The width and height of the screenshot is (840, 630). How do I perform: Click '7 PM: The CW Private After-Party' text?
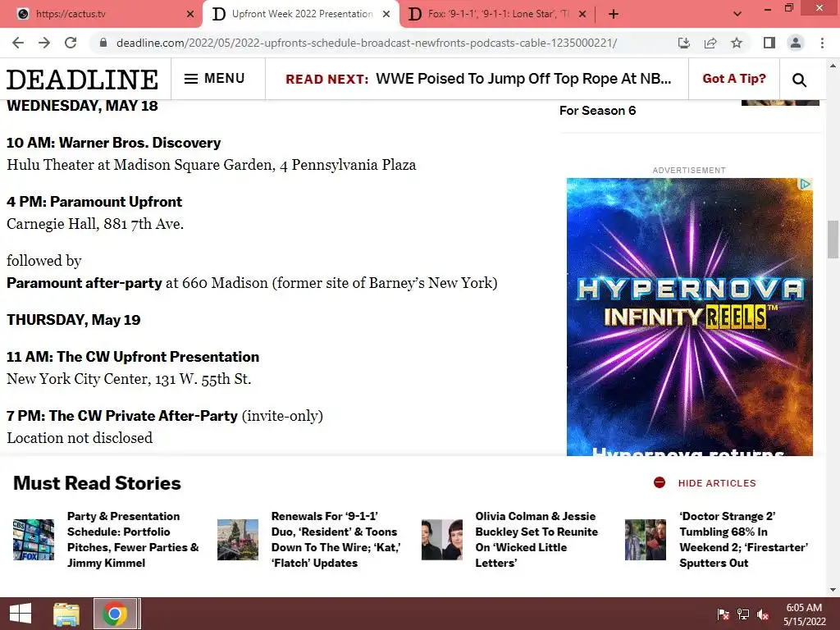[122, 416]
